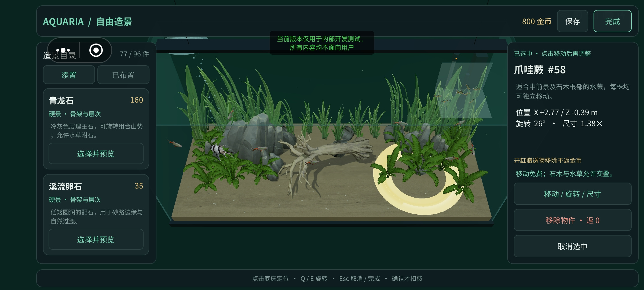This screenshot has width=644, height=290.
Task: Click the 完成 button
Action: 612,21
